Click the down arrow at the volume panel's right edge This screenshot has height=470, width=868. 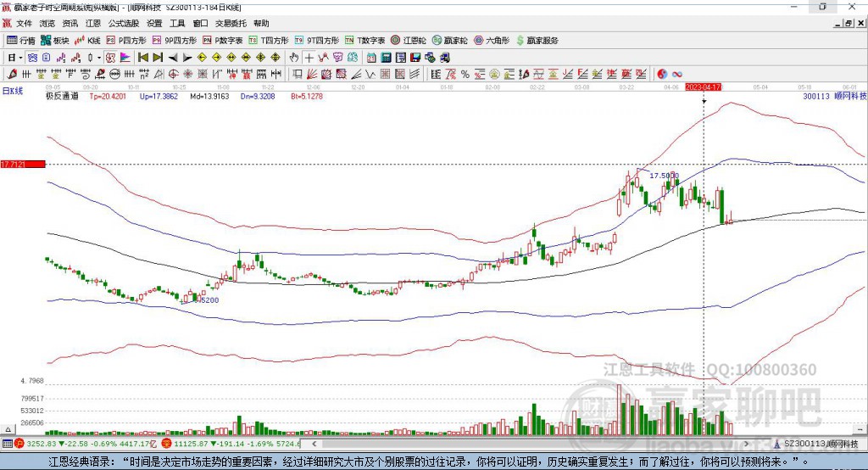click(x=860, y=429)
